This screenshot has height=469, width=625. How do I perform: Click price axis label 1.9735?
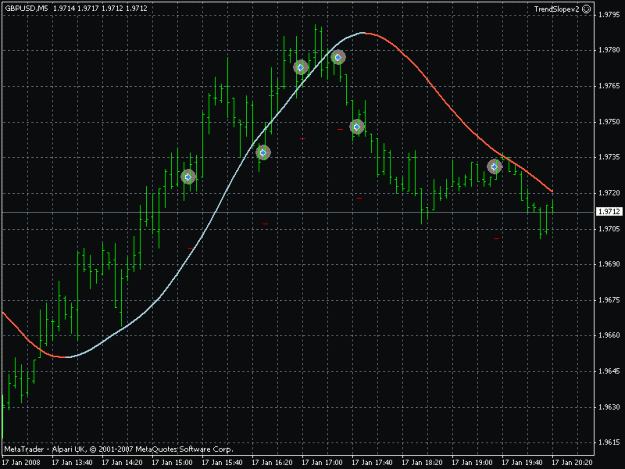[x=609, y=157]
